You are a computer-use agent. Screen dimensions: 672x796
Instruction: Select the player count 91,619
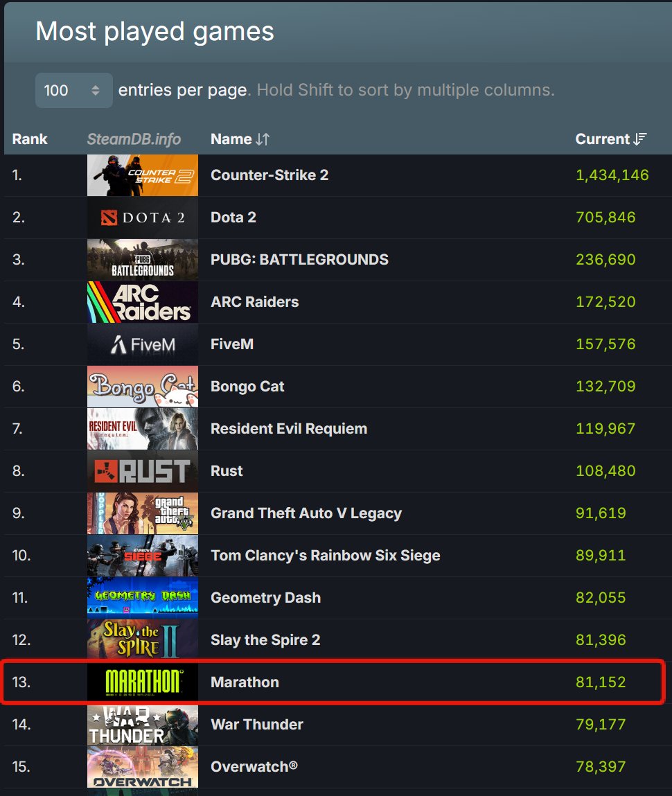pos(601,513)
